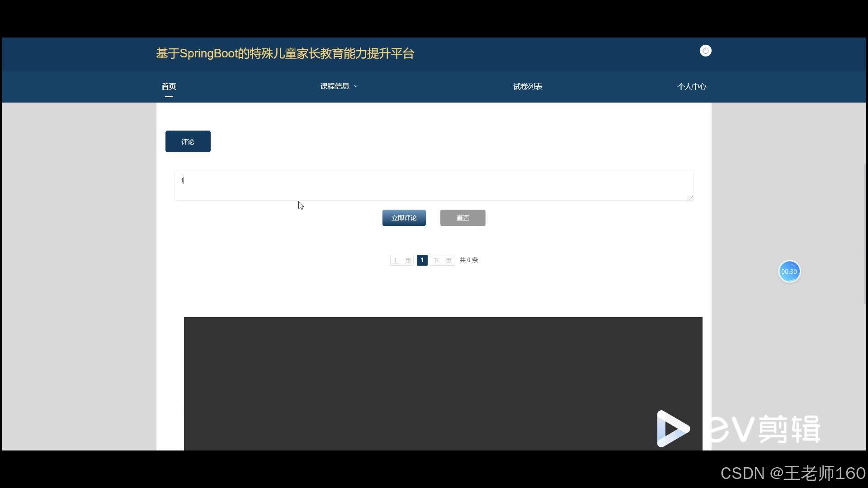This screenshot has width=868, height=488.
Task: Submit comment with 立即评论 button
Action: point(404,218)
